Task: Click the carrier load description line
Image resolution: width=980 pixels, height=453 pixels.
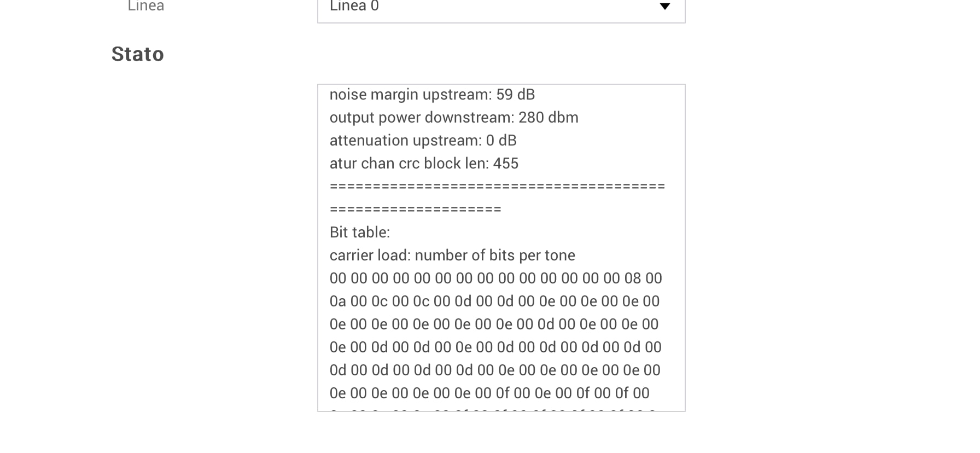Action: 452,255
